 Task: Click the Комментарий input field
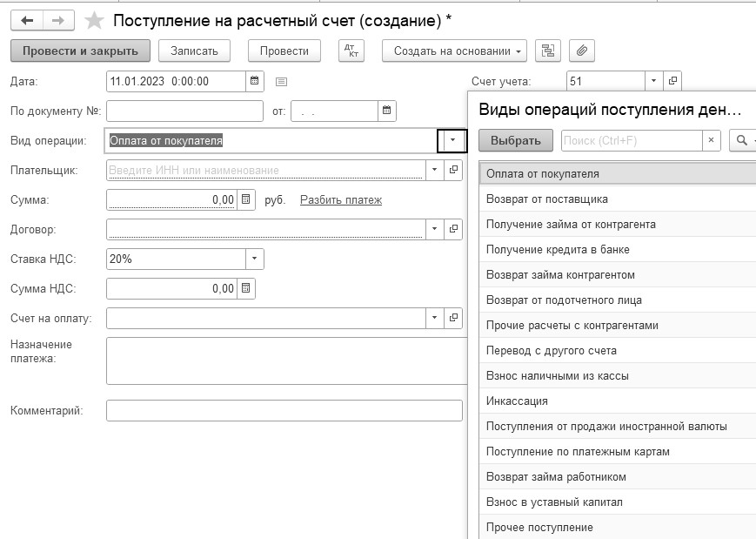click(x=284, y=410)
